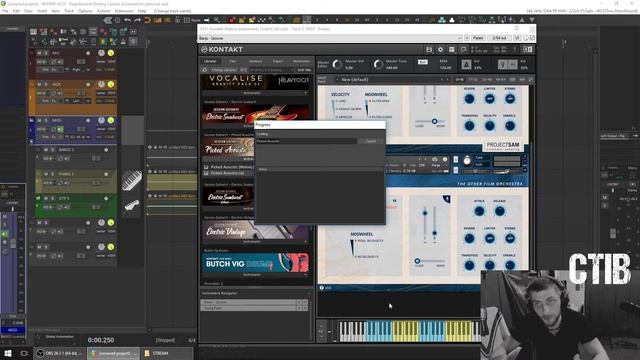Image resolution: width=640 pixels, height=360 pixels.
Task: Click the upper REVERB knob
Action: click(469, 98)
